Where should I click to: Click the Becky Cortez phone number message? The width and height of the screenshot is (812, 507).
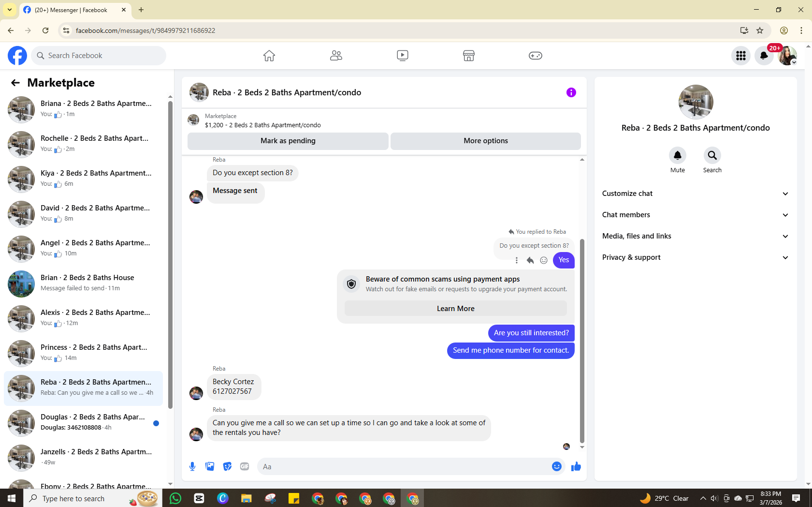coord(234,387)
